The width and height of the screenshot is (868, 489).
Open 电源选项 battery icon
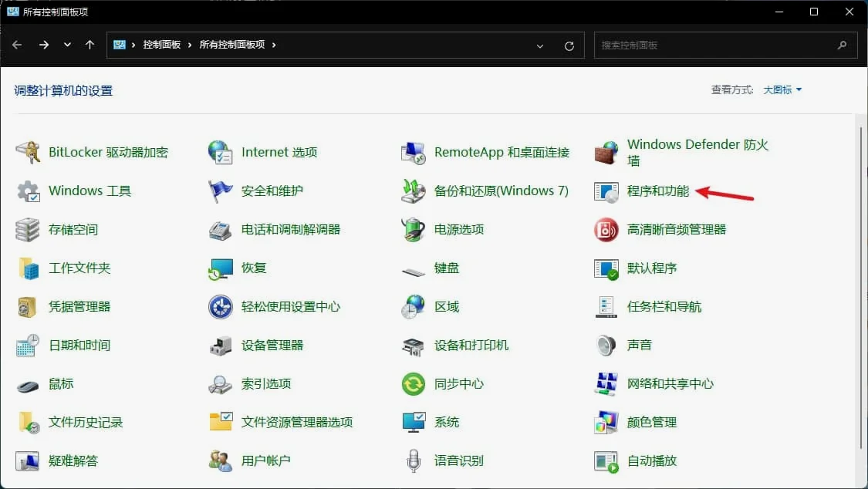point(413,230)
